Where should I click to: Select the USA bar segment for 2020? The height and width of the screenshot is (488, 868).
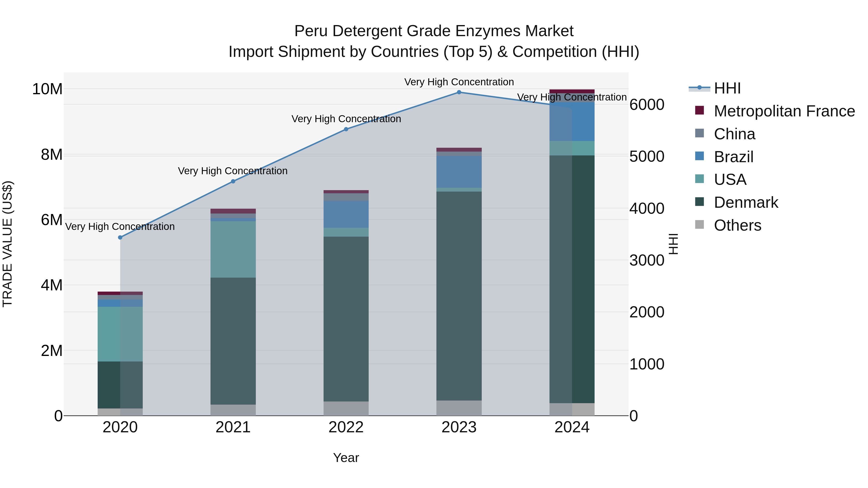(120, 334)
